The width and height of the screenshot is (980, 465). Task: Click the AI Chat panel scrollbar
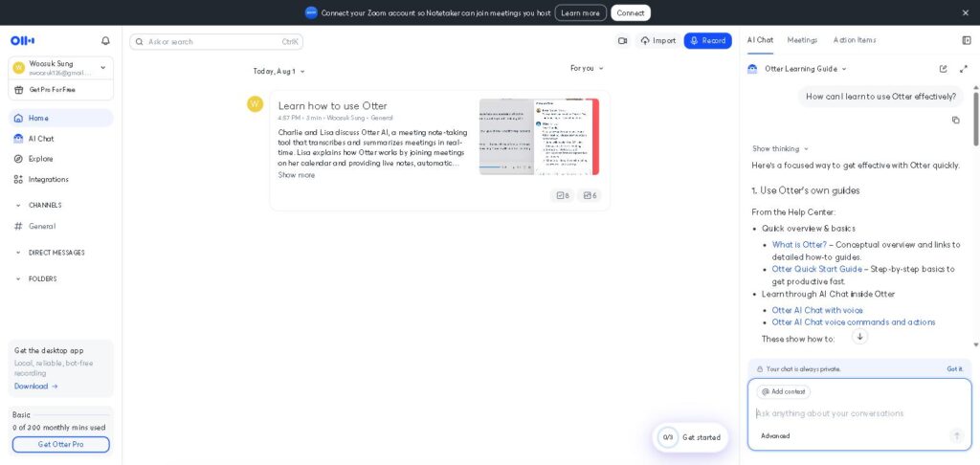tap(975, 119)
